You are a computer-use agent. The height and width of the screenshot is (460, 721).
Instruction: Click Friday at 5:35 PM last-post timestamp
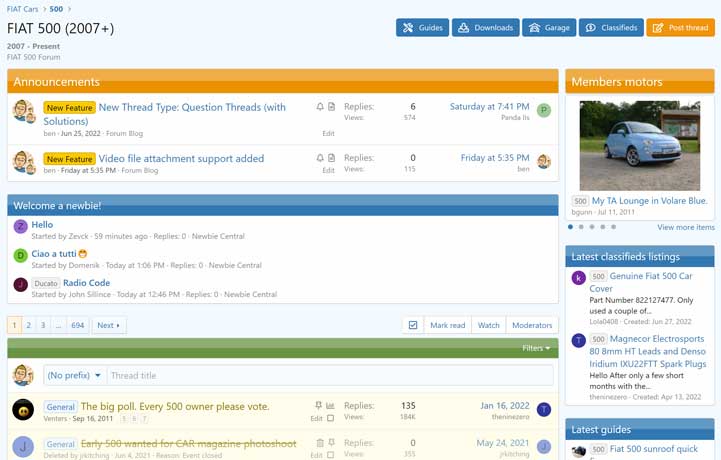coord(495,158)
